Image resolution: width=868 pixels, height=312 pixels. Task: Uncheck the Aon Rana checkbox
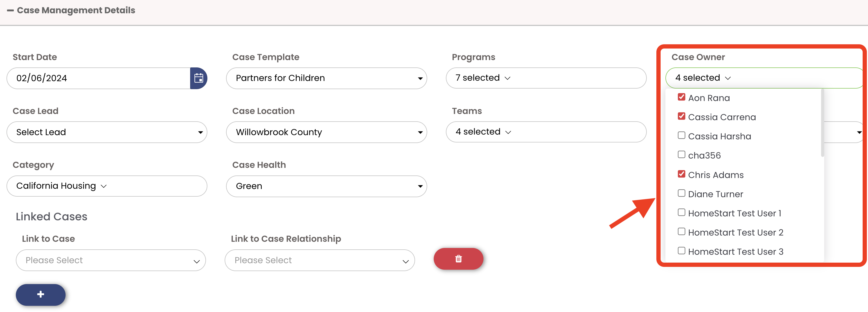[x=681, y=97]
